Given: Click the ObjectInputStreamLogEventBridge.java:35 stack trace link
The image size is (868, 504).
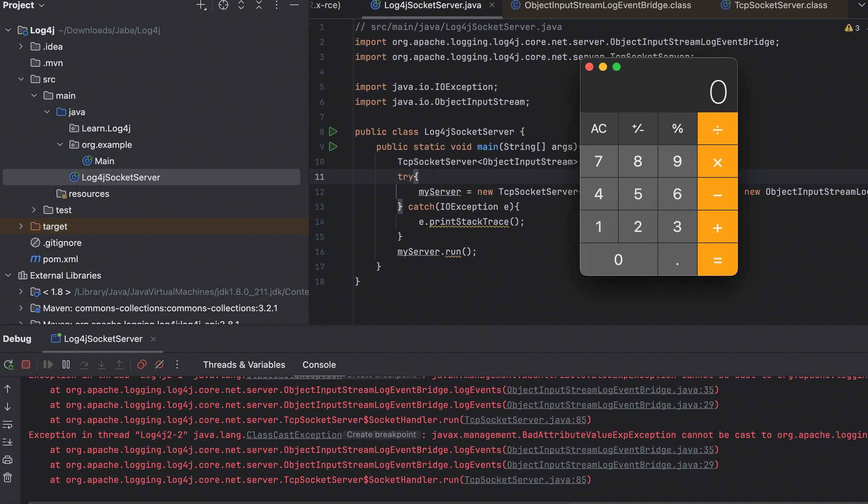Looking at the screenshot, I should (610, 390).
